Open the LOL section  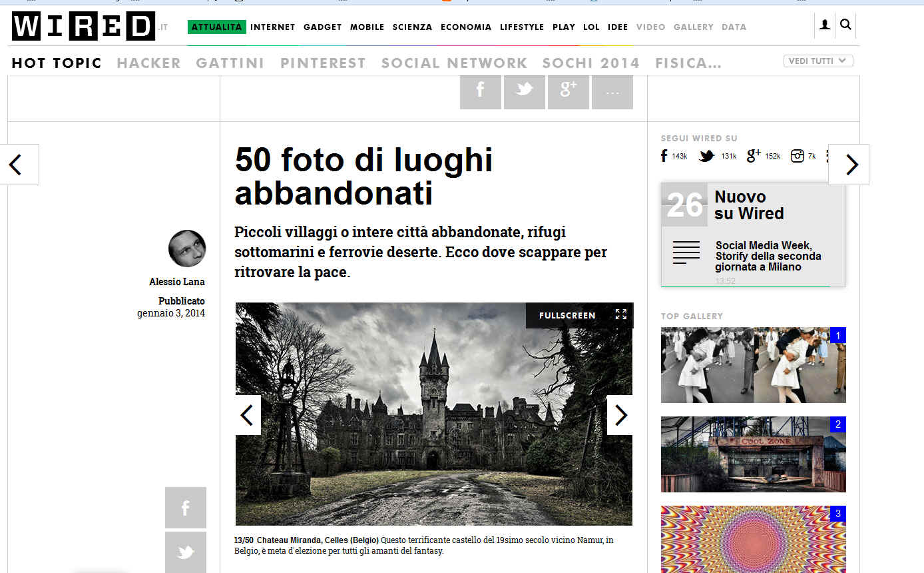click(x=591, y=27)
